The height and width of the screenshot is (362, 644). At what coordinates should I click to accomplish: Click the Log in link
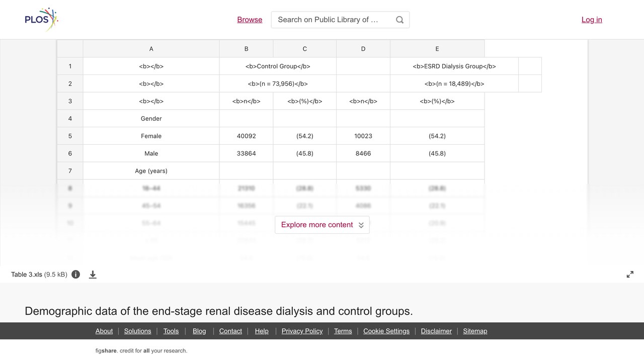[592, 20]
